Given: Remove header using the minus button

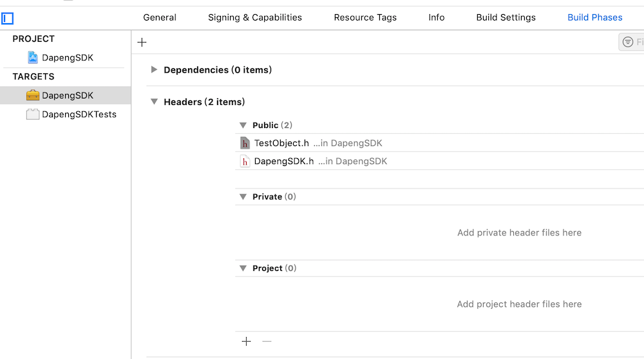Looking at the screenshot, I should pyautogui.click(x=267, y=342).
